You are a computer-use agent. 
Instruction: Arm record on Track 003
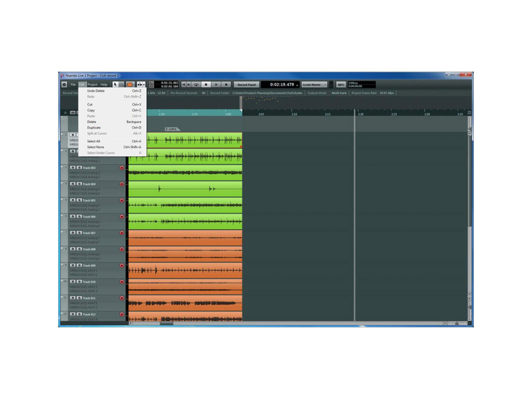point(122,168)
